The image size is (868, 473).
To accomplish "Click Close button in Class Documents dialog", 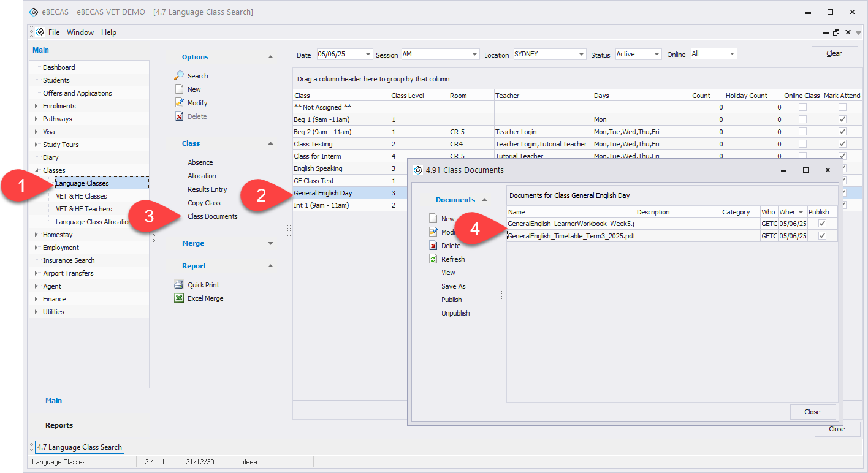I will click(x=812, y=412).
